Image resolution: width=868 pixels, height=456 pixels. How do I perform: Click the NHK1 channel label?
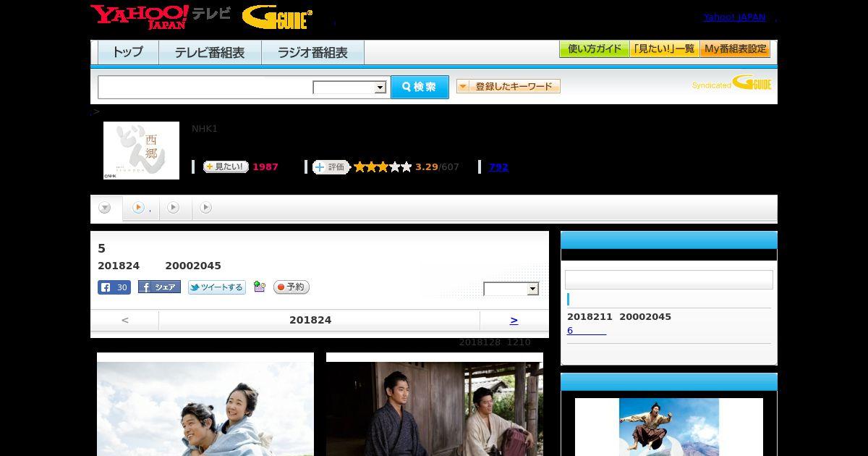[x=205, y=129]
